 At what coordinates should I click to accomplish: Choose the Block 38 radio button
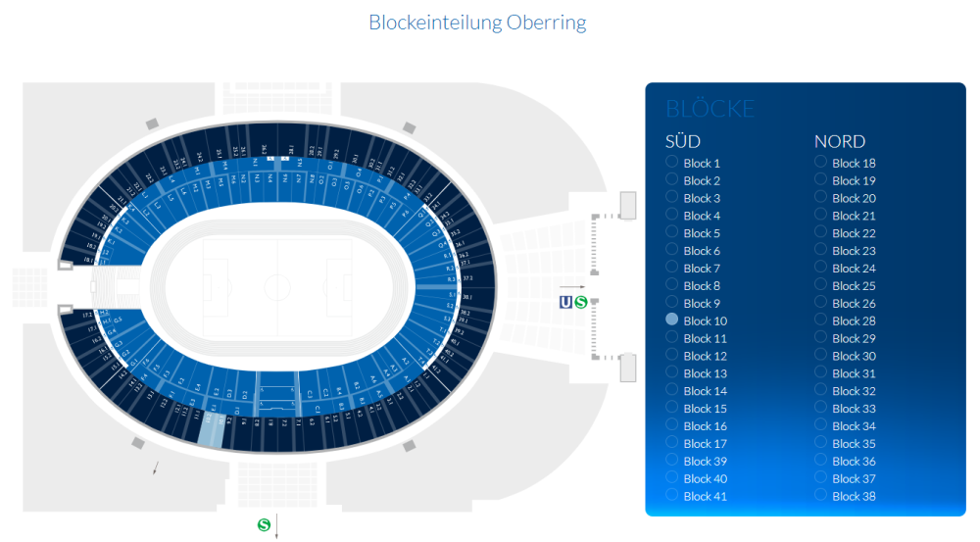820,495
